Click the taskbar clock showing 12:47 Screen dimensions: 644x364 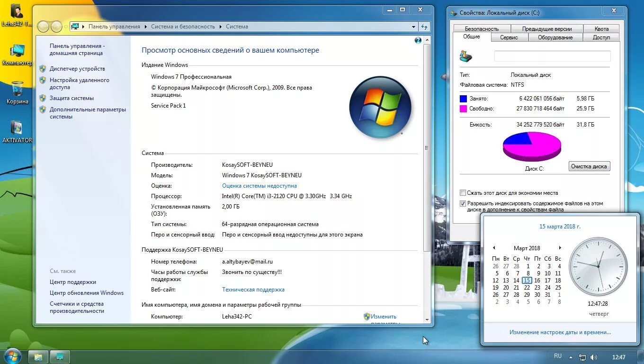[x=618, y=357]
